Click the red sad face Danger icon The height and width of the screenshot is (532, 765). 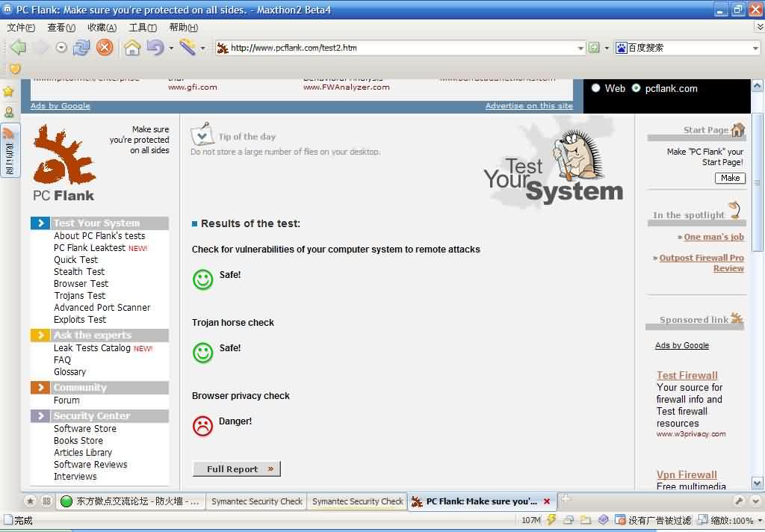coord(203,426)
